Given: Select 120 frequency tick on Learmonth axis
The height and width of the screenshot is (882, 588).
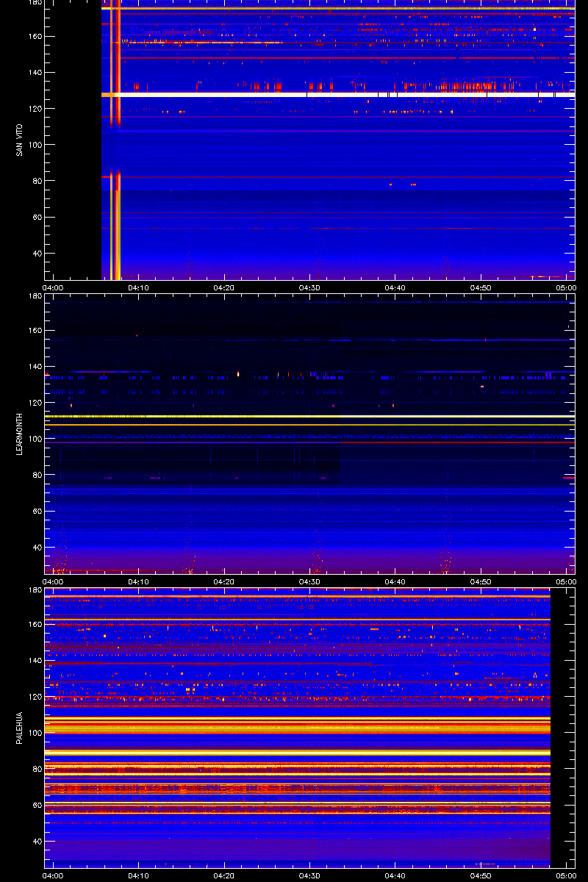Looking at the screenshot, I should click(35, 403).
